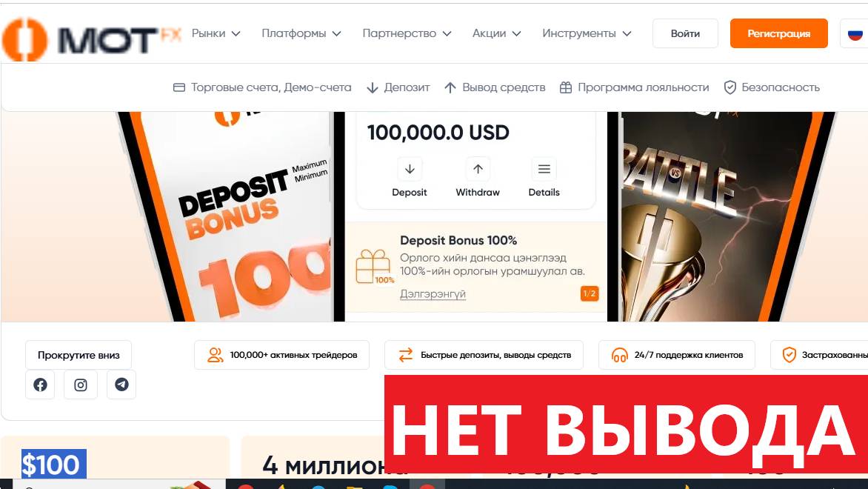Image resolution: width=868 pixels, height=489 pixels.
Task: Open Вывод средств submenu item
Action: tap(495, 87)
